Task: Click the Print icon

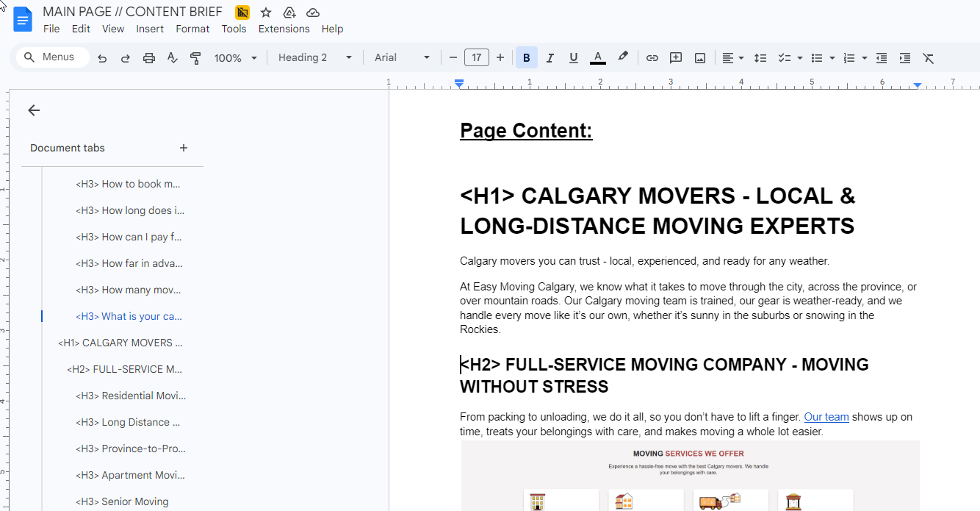Action: tap(149, 58)
